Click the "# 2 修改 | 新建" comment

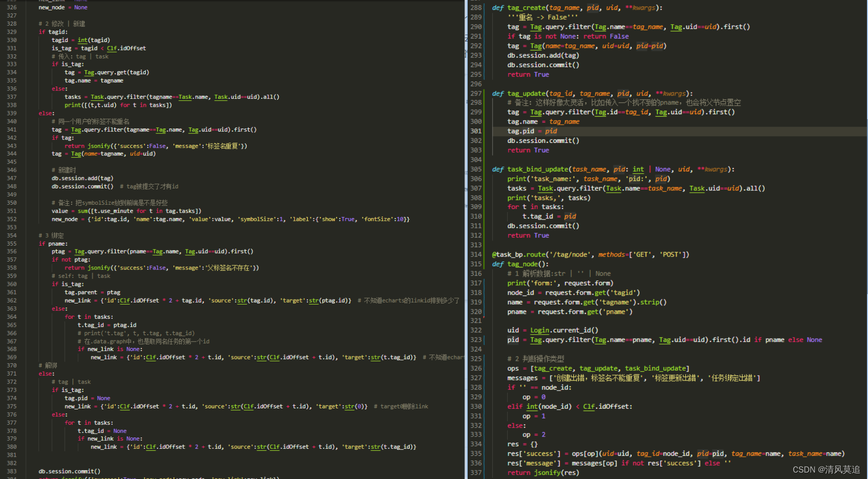pos(62,24)
